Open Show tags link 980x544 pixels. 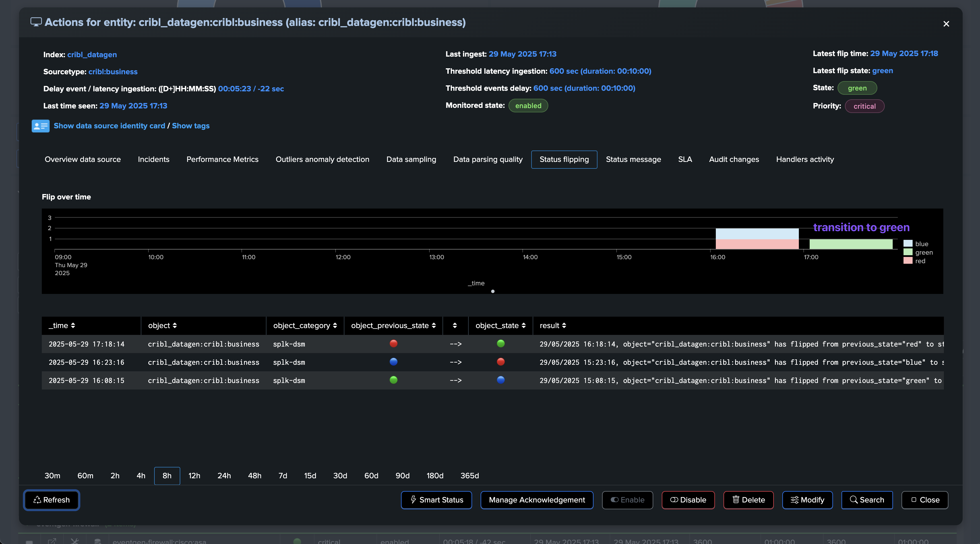coord(191,126)
